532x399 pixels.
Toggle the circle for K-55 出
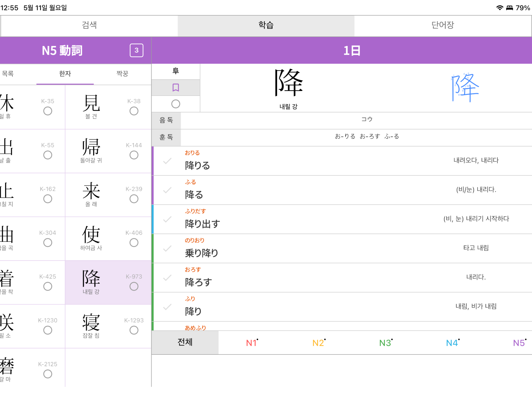(x=48, y=155)
